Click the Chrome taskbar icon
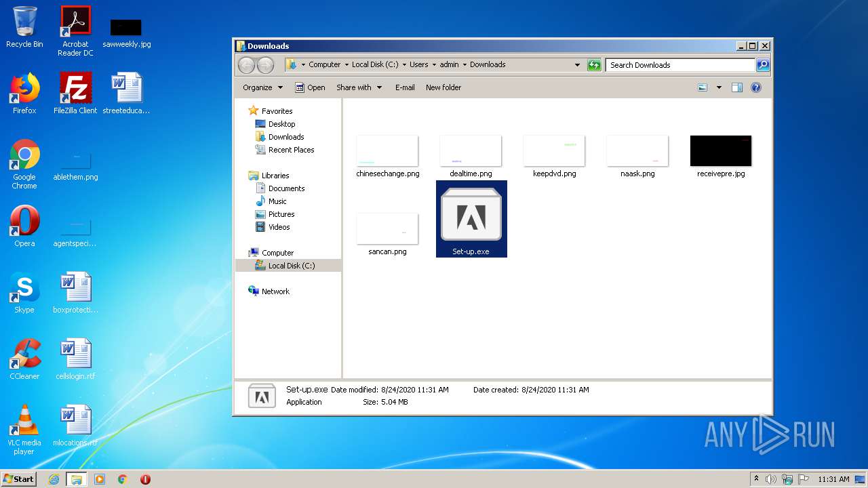This screenshot has width=868, height=488. (x=123, y=479)
